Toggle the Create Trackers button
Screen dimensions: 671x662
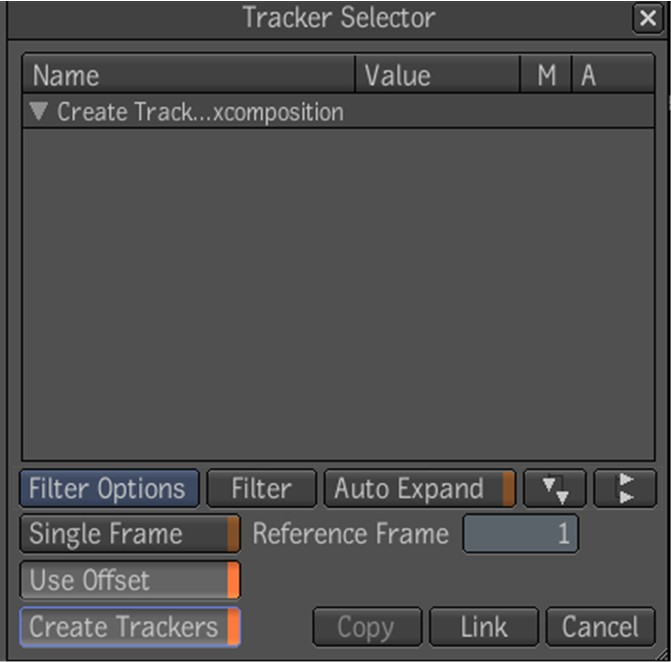click(x=129, y=627)
